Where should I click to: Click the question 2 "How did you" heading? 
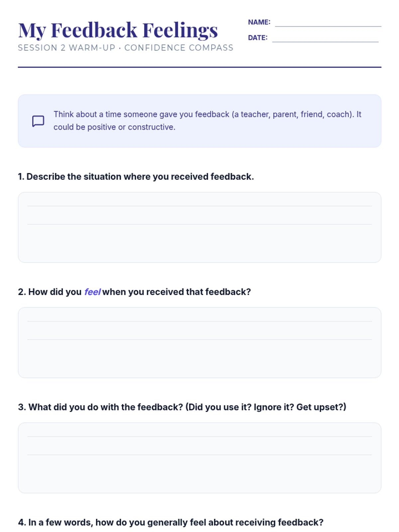pyautogui.click(x=134, y=292)
